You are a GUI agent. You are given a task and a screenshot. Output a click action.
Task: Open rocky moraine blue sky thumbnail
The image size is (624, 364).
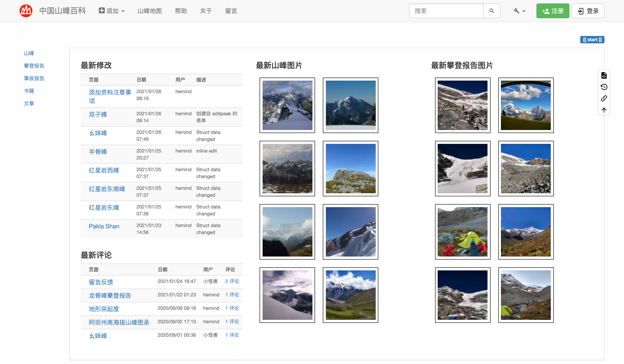click(526, 168)
